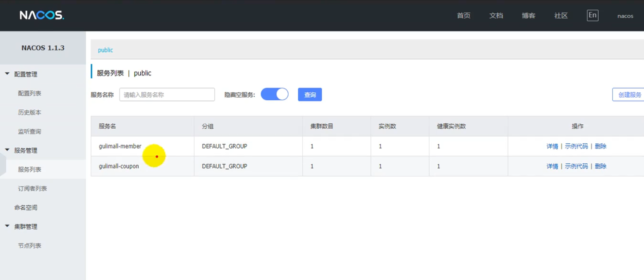644x280 pixels.
Task: Open 文档 in top navigation
Action: pos(496,16)
